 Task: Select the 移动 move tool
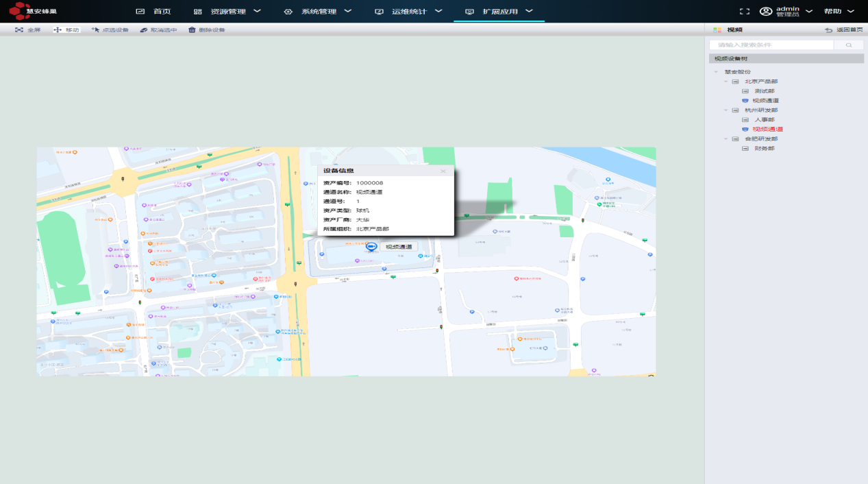58,30
